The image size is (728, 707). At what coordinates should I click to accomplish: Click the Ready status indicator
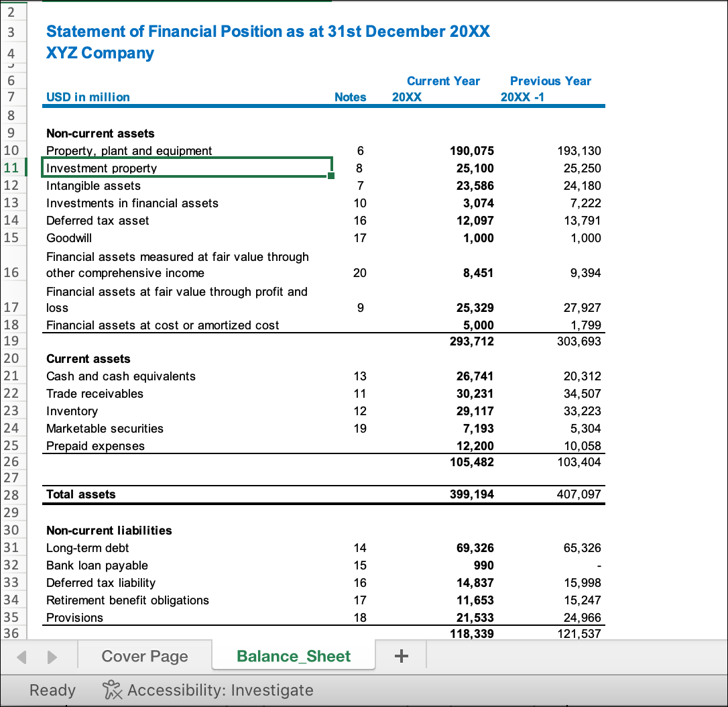tap(52, 690)
